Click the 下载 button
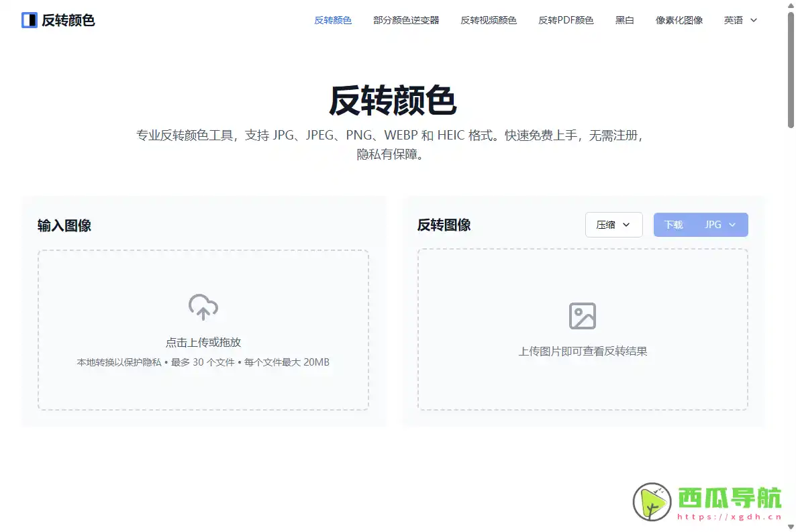This screenshot has width=796, height=532. pos(674,224)
